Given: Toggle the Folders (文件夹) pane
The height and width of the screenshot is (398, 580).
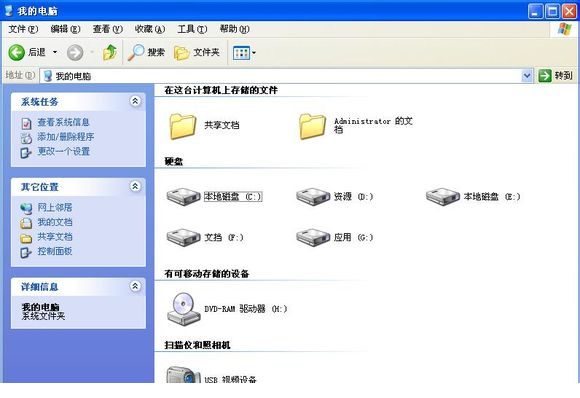Looking at the screenshot, I should (x=197, y=53).
